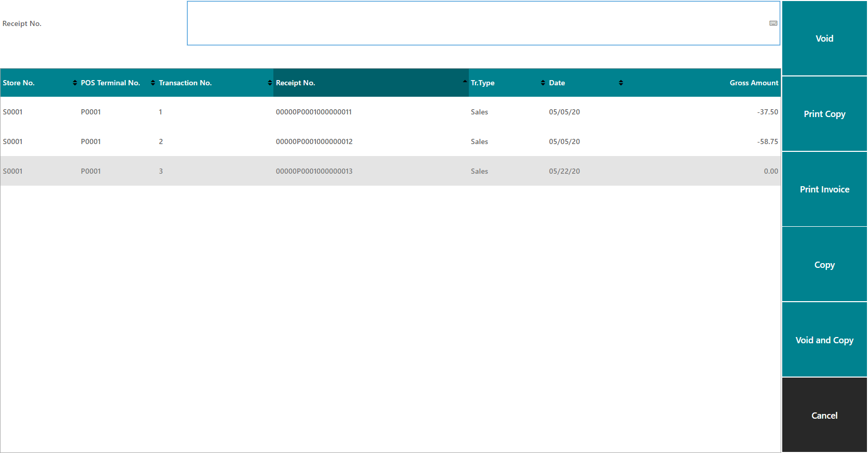The image size is (868, 453).
Task: Click the Gross Amount column header
Action: [753, 83]
